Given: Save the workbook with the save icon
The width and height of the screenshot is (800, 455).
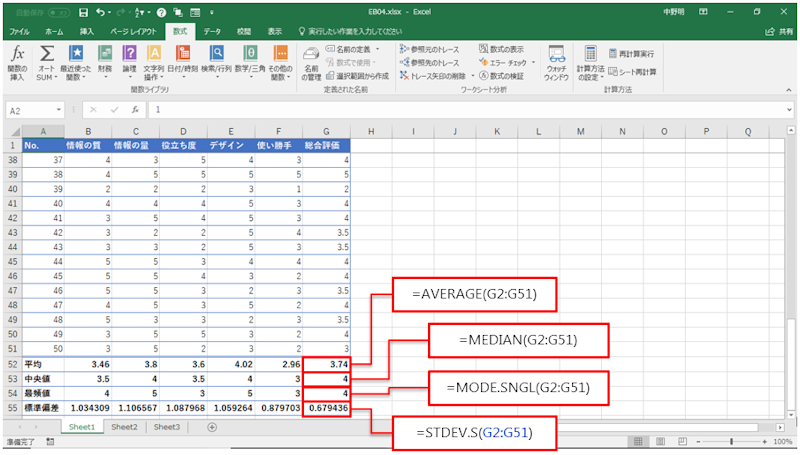Looking at the screenshot, I should 83,12.
